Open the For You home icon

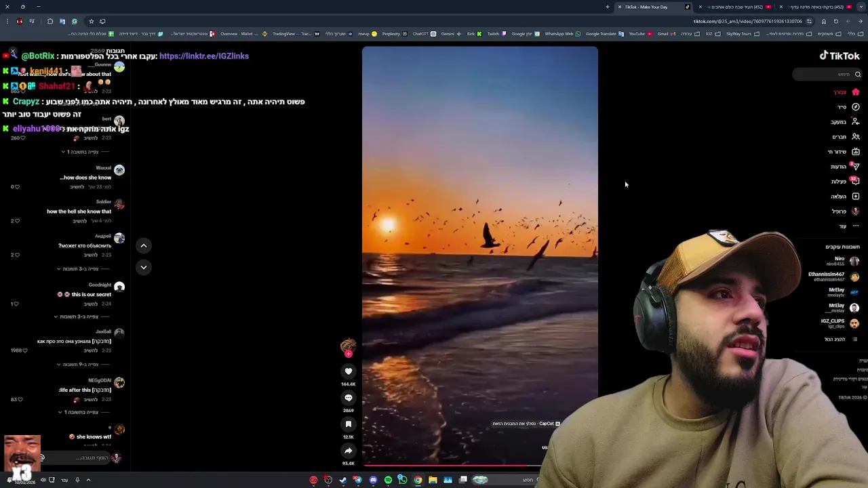click(856, 92)
